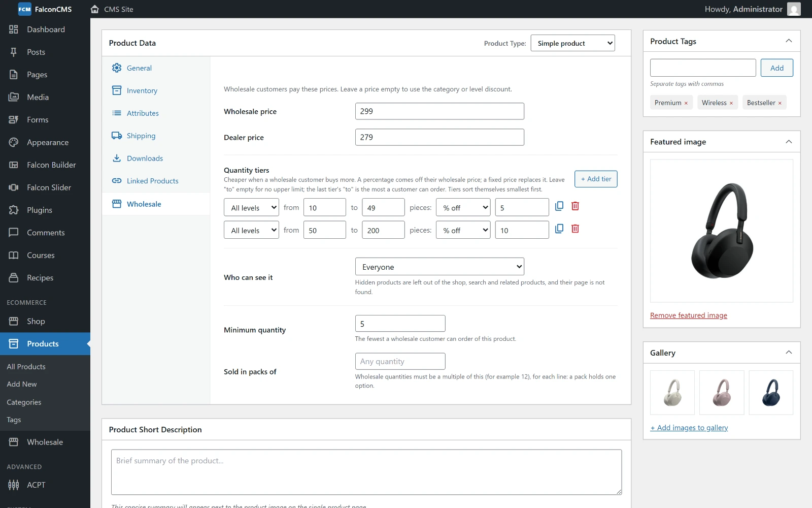Open All Products submenu item
Viewport: 812px width, 508px height.
click(x=26, y=367)
